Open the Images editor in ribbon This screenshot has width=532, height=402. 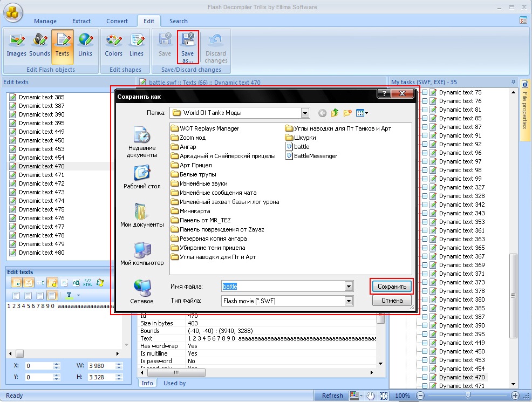coord(16,45)
